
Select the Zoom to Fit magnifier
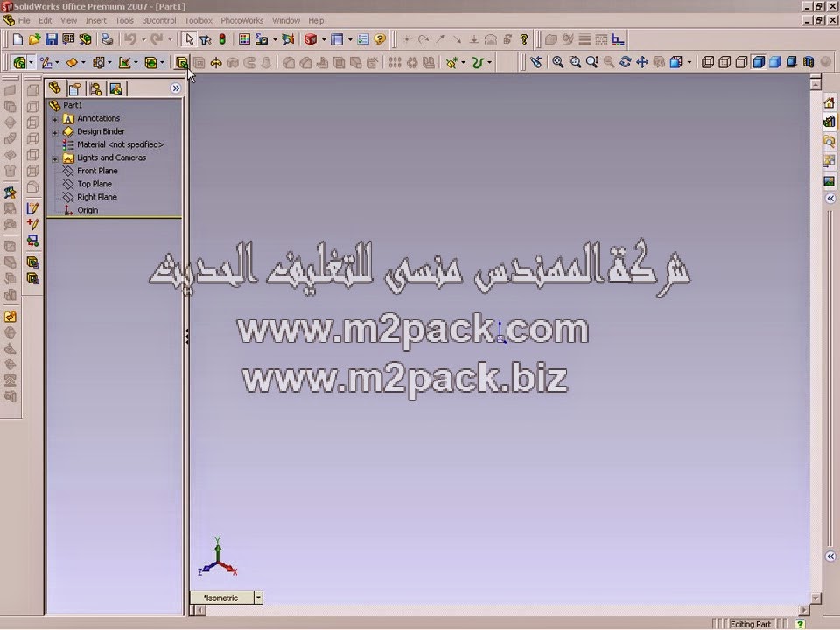(557, 62)
